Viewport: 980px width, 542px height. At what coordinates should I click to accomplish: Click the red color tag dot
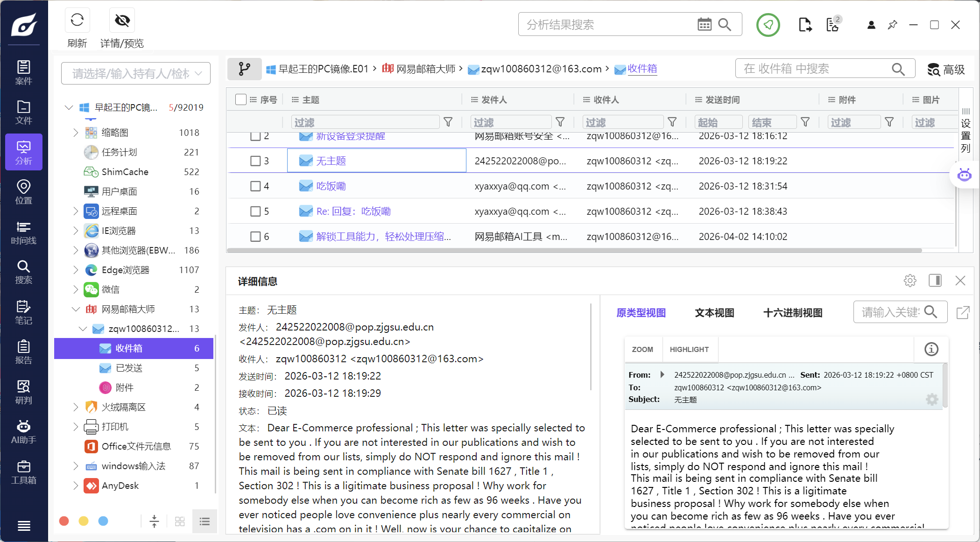click(x=64, y=521)
